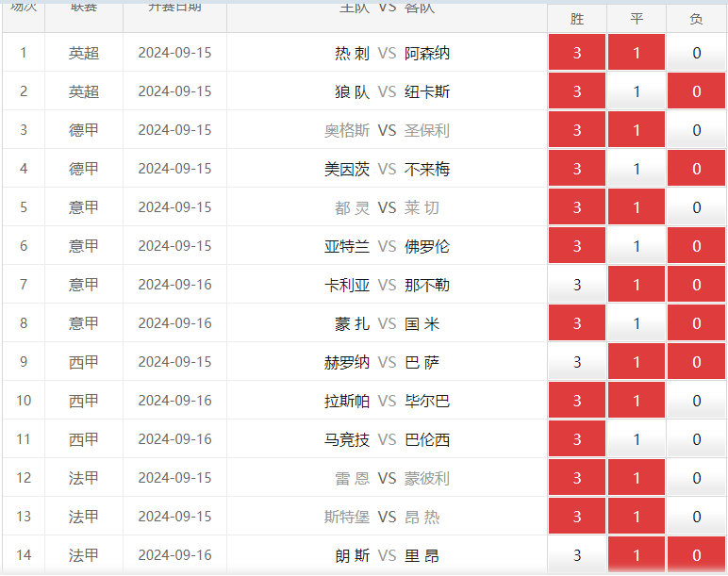The width and height of the screenshot is (728, 576).
Task: Open match 朗斯 VS 里昂
Action: coord(387,555)
